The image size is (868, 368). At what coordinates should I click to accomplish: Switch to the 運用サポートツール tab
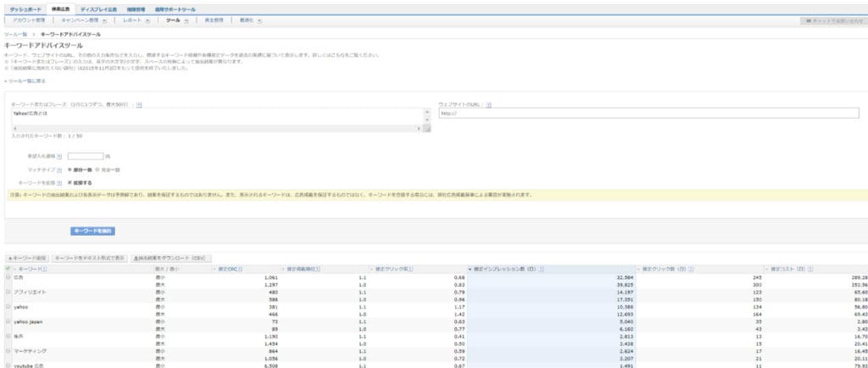pos(175,9)
